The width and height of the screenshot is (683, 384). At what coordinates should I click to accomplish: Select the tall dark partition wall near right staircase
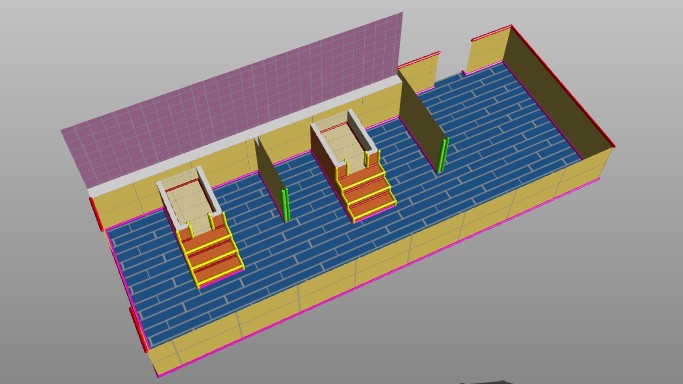point(422,122)
